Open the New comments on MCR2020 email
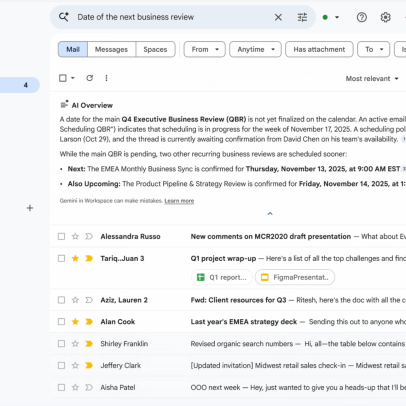Screen dimensions: 406x406 click(x=228, y=236)
